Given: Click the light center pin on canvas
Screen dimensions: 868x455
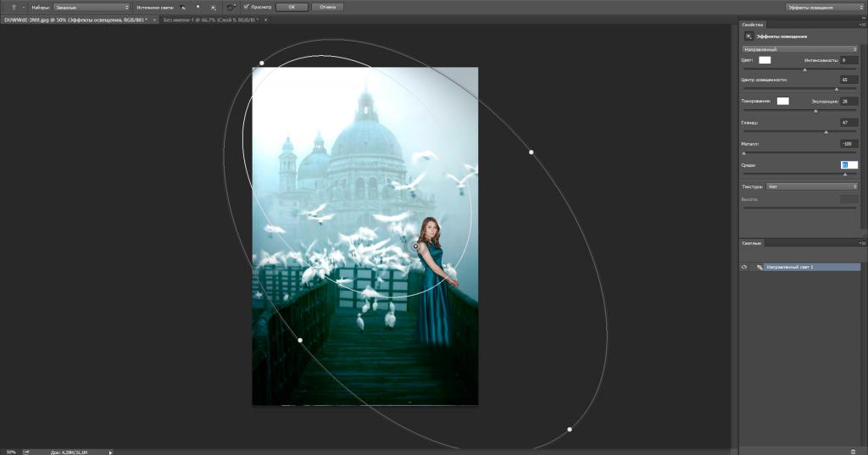Looking at the screenshot, I should click(x=415, y=247).
